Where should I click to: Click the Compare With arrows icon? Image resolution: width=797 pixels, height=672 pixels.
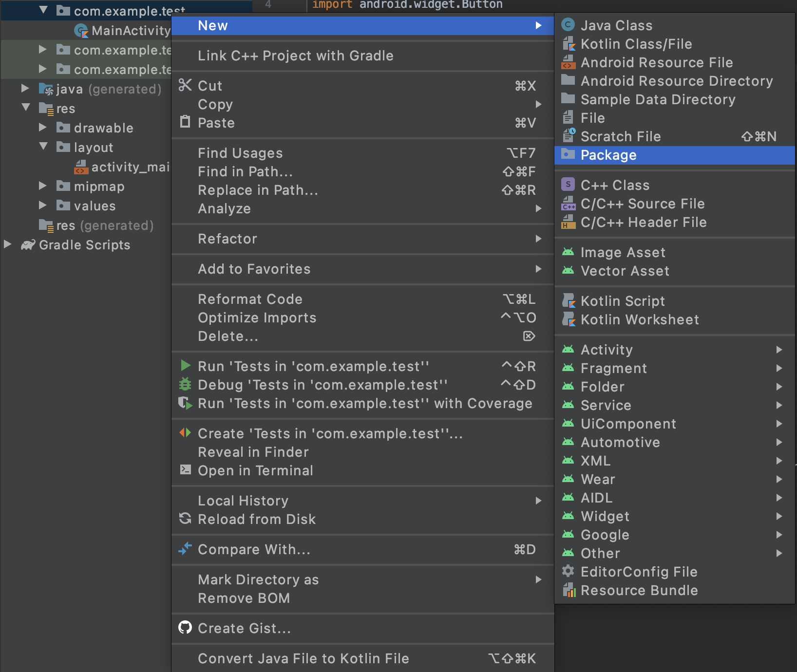pyautogui.click(x=185, y=549)
